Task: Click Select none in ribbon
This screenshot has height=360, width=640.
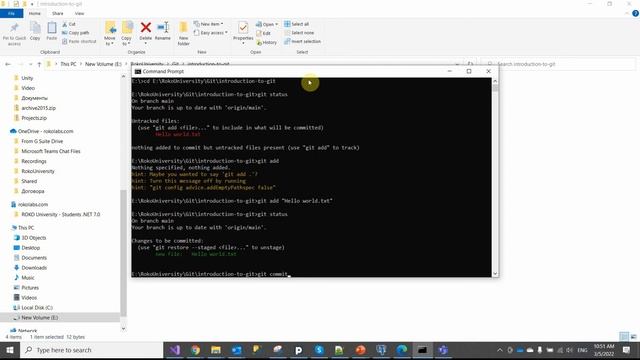Action: [x=299, y=33]
